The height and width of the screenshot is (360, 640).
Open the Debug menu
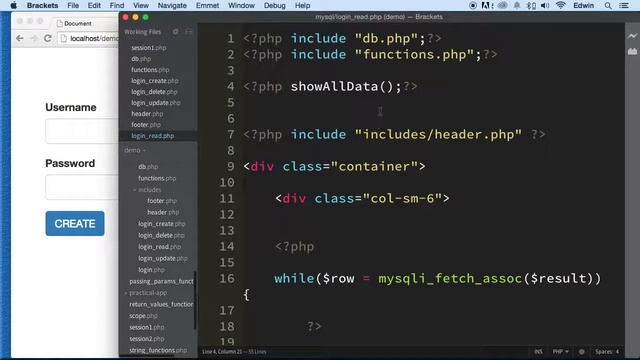tap(275, 5)
